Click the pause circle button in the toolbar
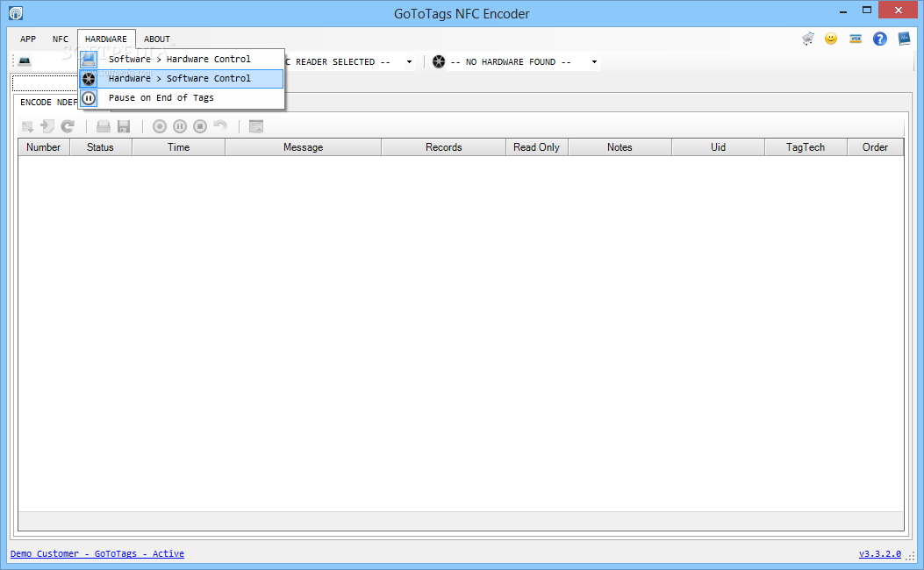The height and width of the screenshot is (570, 924). point(180,126)
